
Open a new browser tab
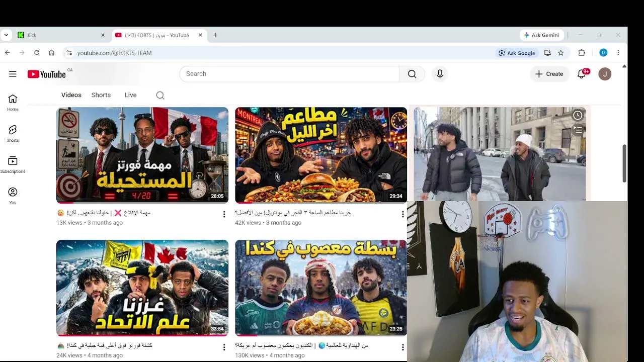[x=215, y=35]
